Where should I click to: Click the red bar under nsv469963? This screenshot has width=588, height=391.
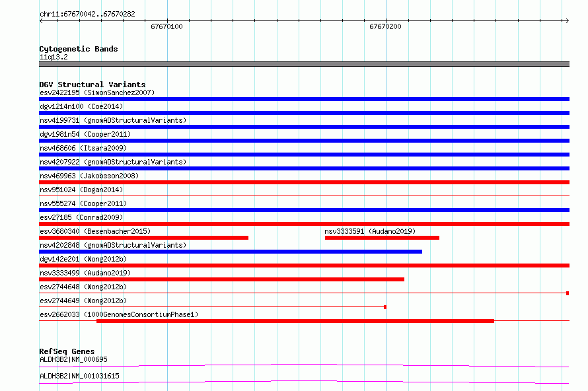pos(304,182)
